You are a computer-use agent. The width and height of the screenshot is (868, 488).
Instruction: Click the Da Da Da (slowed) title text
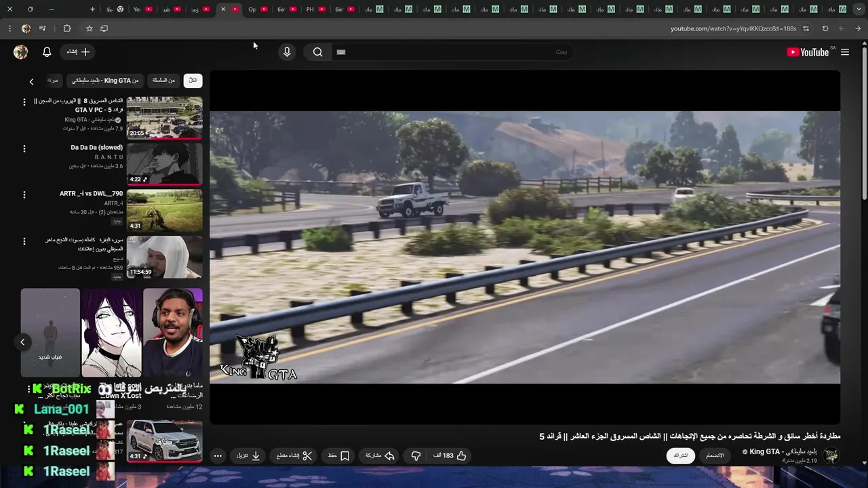click(x=97, y=147)
